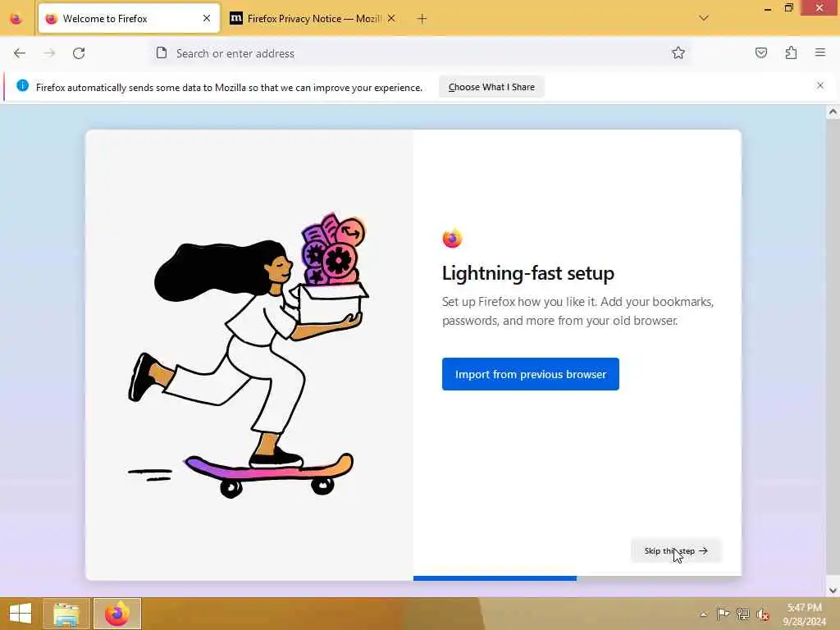Open File Explorer from the taskbar

[66, 614]
